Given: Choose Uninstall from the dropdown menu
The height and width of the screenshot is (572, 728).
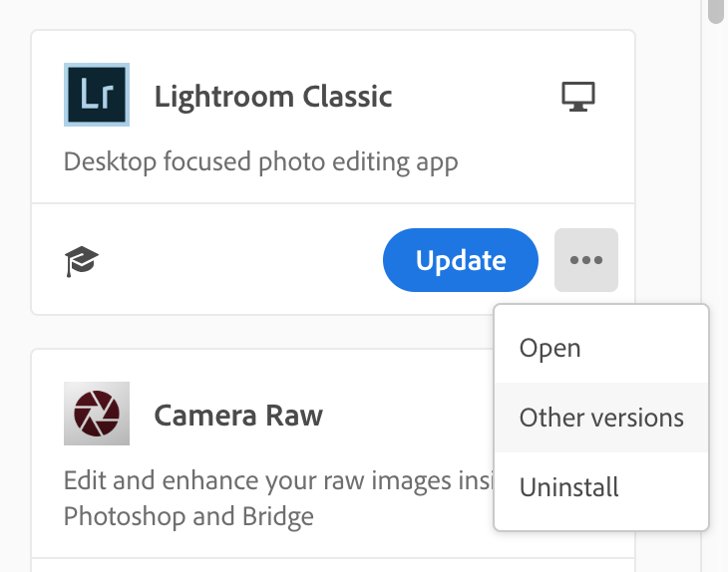Looking at the screenshot, I should point(568,487).
